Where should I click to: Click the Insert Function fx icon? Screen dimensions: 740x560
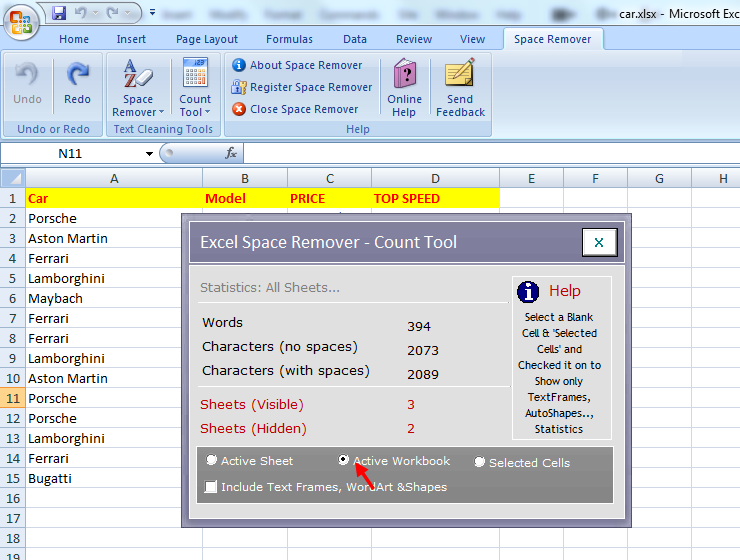pyautogui.click(x=231, y=153)
